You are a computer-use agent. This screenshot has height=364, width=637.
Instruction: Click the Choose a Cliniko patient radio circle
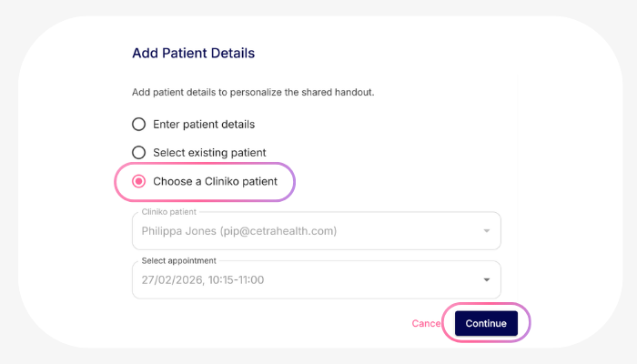click(x=139, y=181)
